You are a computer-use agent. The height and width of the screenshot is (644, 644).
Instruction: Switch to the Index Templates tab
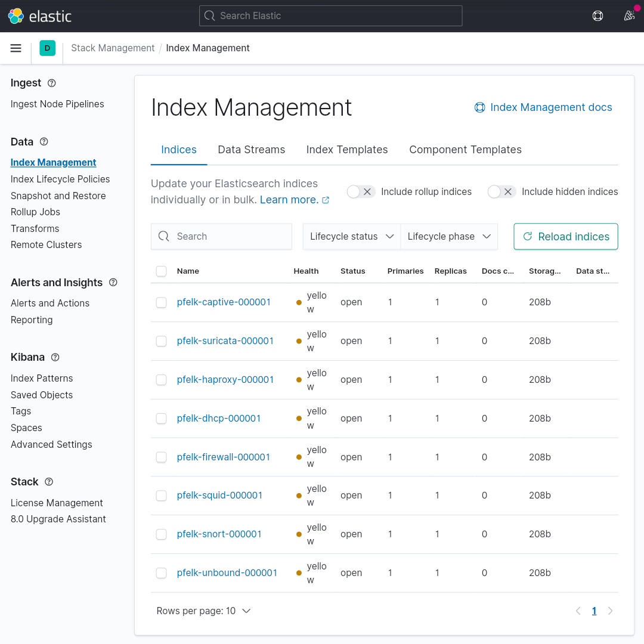tap(347, 150)
